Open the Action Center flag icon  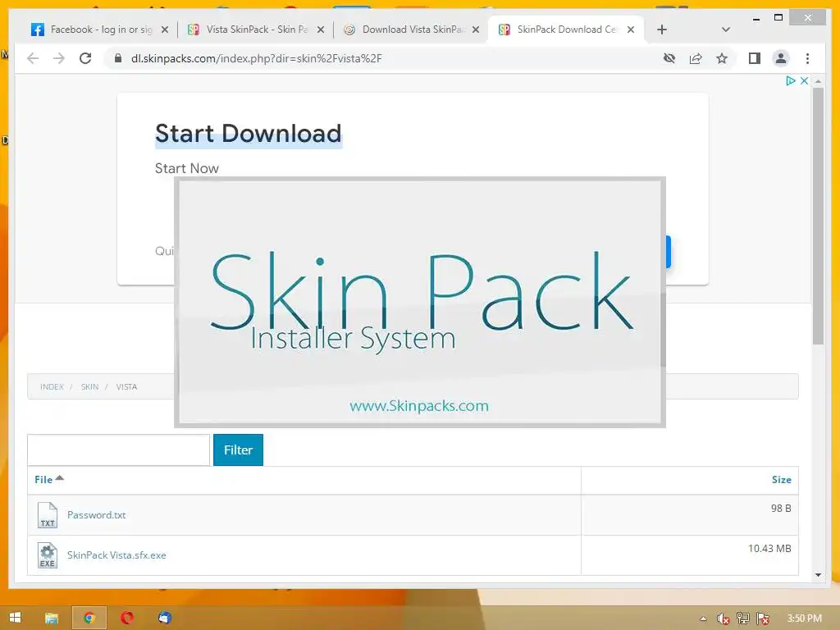tap(763, 619)
